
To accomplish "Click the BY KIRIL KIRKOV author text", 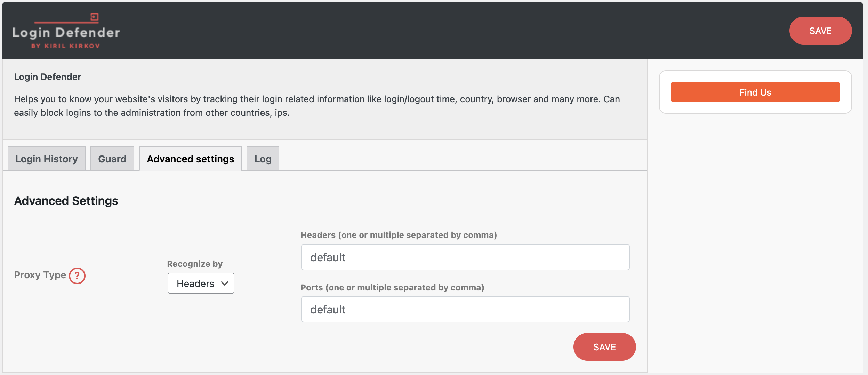I will coord(65,46).
